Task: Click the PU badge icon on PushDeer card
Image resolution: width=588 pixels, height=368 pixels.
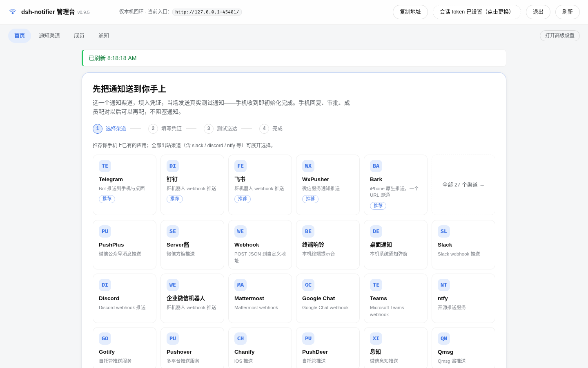Action: click(308, 339)
